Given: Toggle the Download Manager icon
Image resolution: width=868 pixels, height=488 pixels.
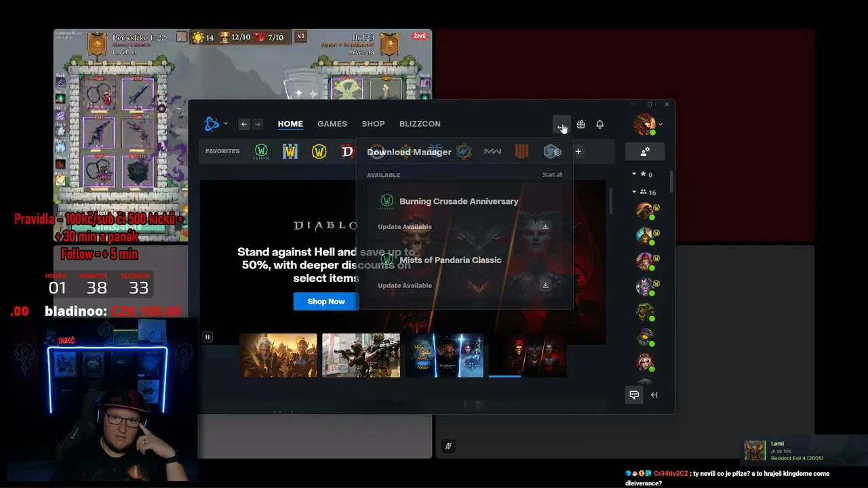Looking at the screenshot, I should 561,124.
